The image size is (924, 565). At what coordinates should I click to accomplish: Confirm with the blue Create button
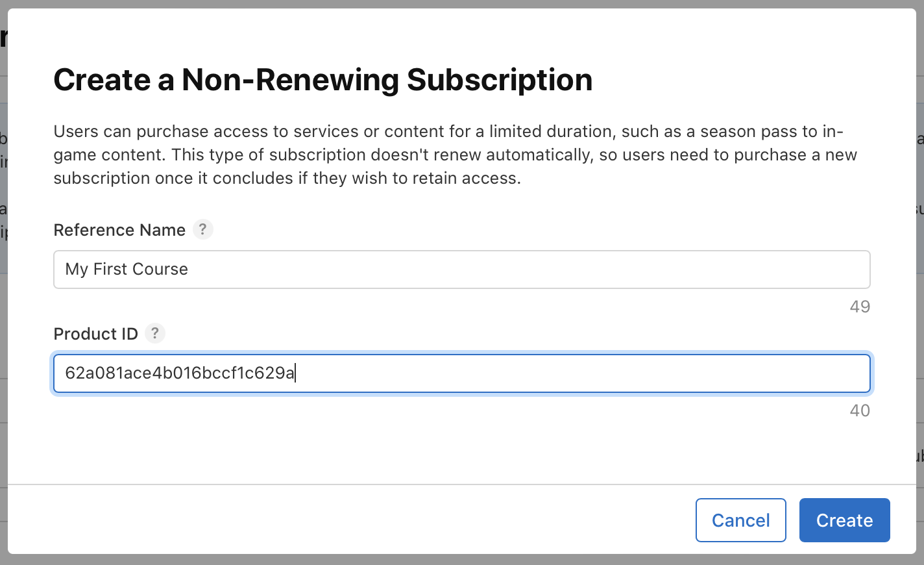pos(844,520)
